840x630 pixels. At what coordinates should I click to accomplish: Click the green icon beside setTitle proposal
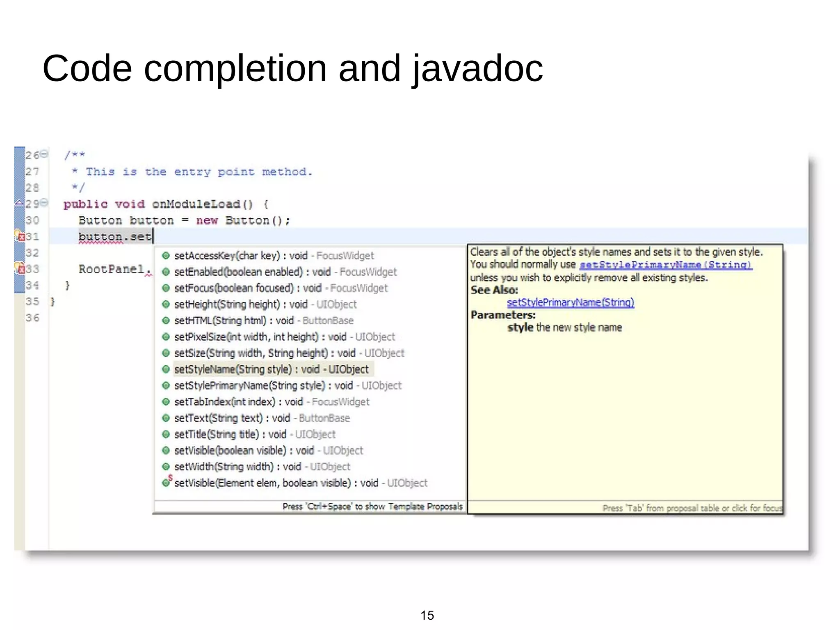pyautogui.click(x=166, y=434)
